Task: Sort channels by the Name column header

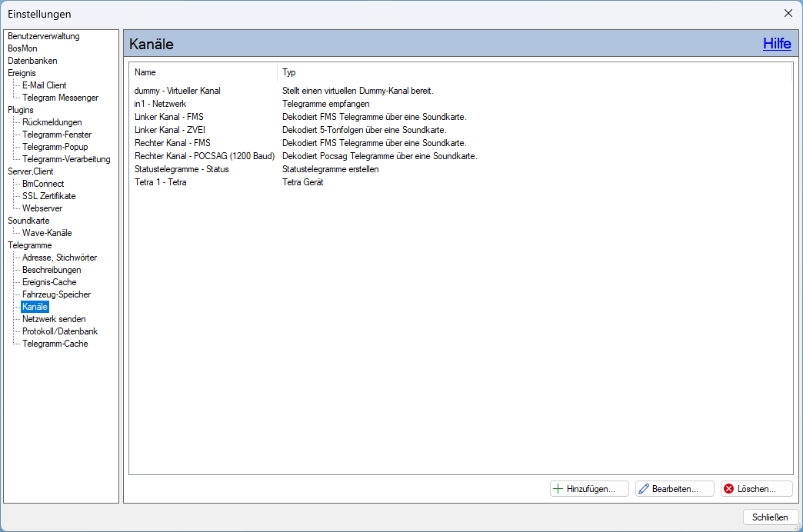Action: [203, 72]
